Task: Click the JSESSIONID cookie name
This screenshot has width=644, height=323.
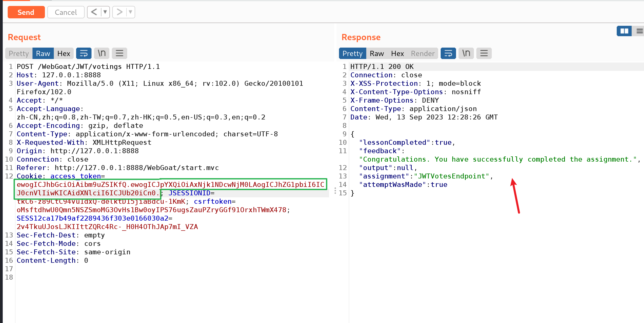Action: pyautogui.click(x=189, y=193)
